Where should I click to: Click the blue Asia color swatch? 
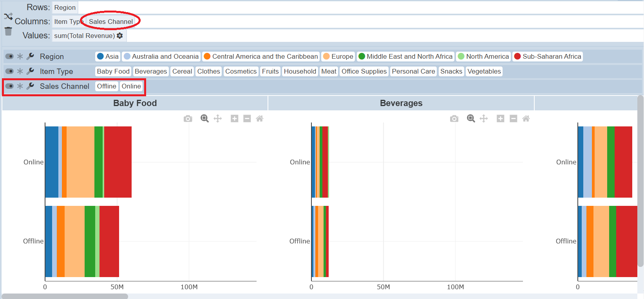click(x=100, y=56)
